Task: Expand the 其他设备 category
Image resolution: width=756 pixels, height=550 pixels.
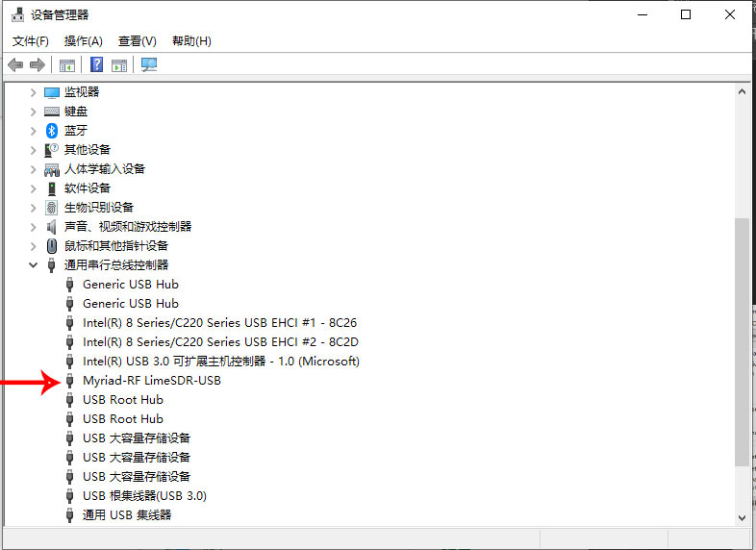Action: (x=33, y=150)
